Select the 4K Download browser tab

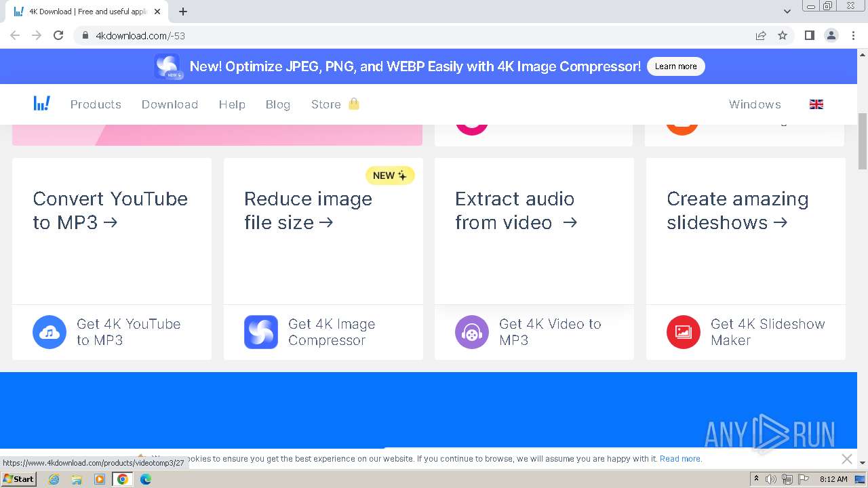[x=87, y=12]
